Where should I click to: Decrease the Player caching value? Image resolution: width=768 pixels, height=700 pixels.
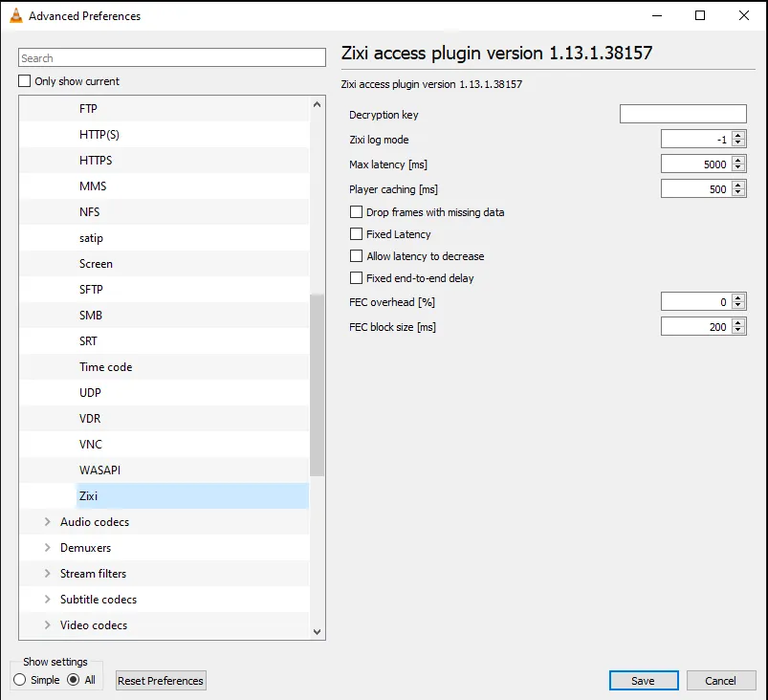click(x=738, y=193)
